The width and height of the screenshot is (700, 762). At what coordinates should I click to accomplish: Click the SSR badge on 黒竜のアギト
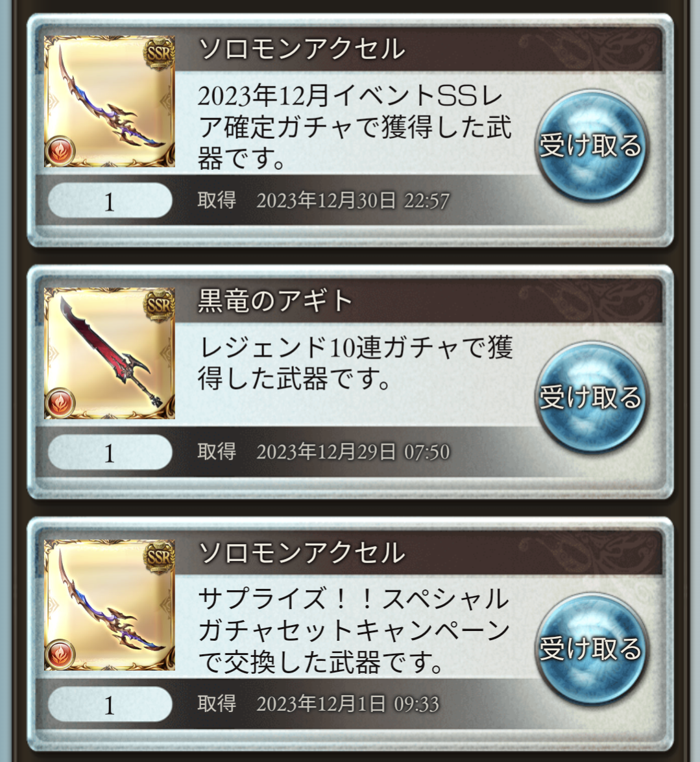(x=159, y=305)
